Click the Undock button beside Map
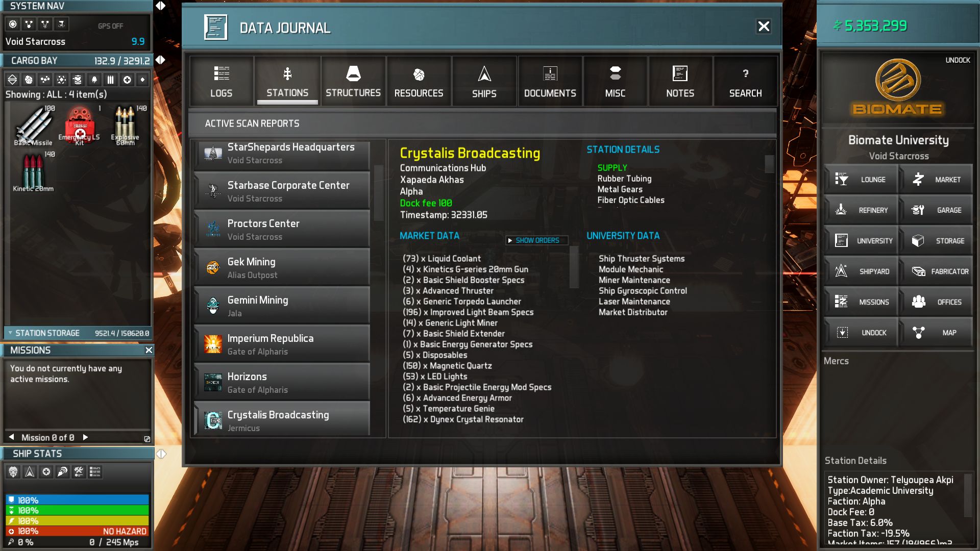Screen dimensions: 980x551 click(861, 332)
